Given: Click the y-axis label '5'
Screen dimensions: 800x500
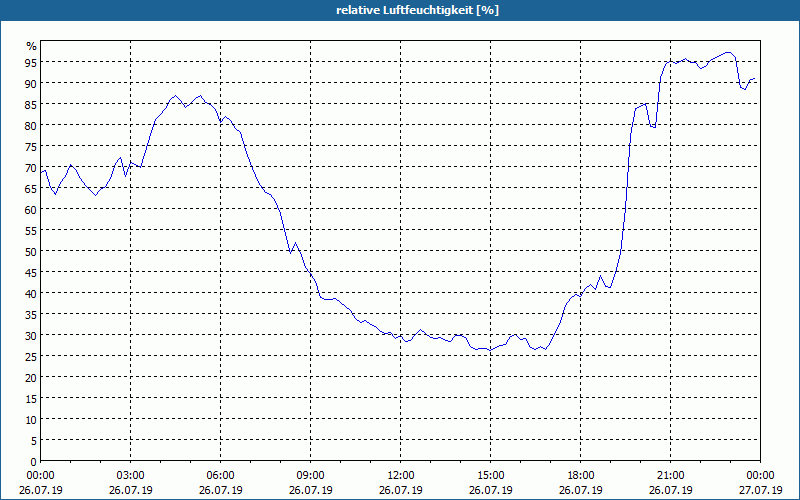Looking at the screenshot, I should [34, 440].
